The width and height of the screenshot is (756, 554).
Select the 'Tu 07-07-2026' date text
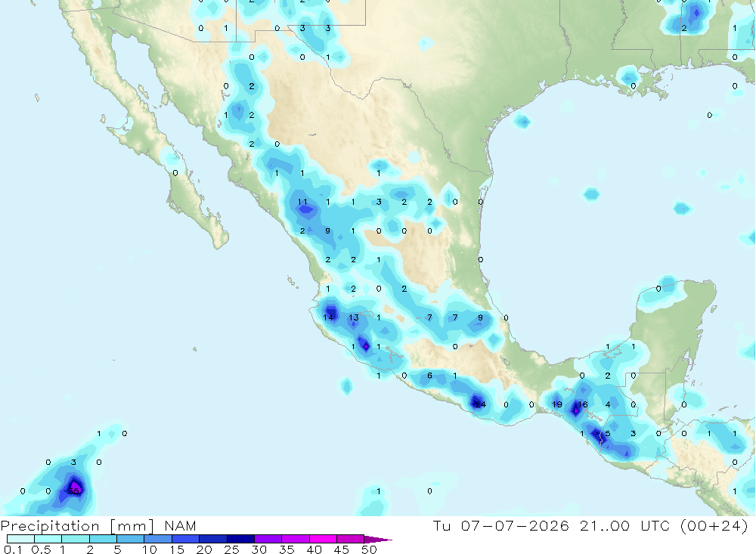[501, 525]
